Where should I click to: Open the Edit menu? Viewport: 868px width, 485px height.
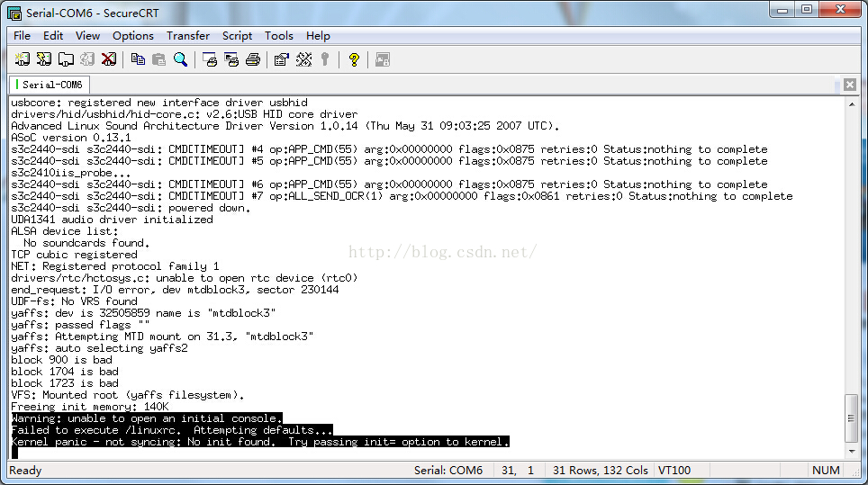tap(53, 36)
